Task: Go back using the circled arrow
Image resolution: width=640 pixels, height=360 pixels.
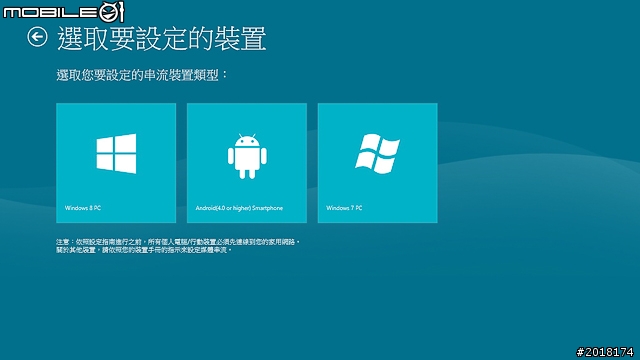Action: click(x=38, y=37)
